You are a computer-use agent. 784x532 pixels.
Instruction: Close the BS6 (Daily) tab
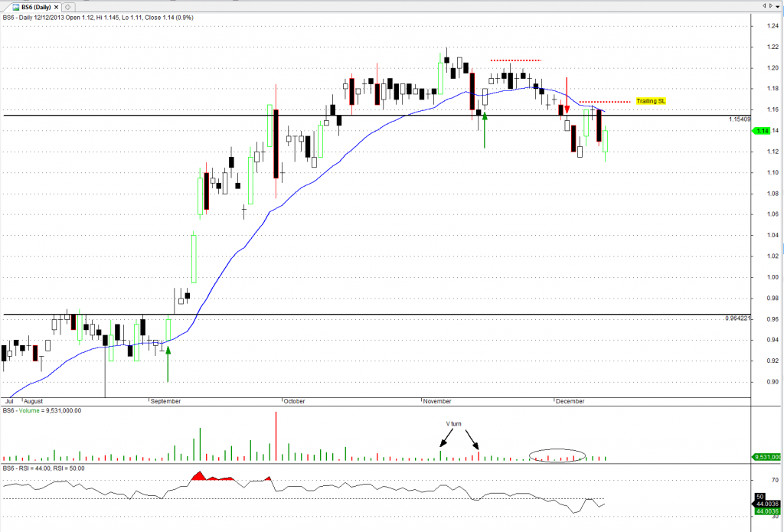point(57,6)
